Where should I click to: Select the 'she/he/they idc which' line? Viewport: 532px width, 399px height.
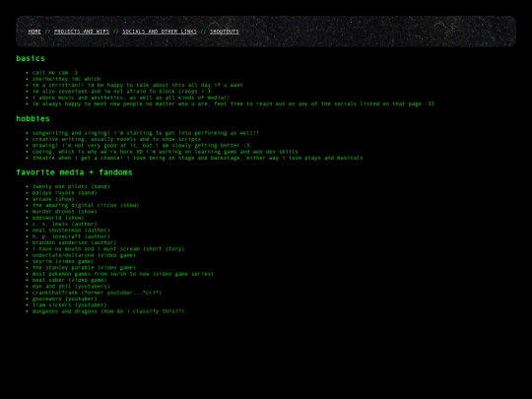(x=67, y=79)
